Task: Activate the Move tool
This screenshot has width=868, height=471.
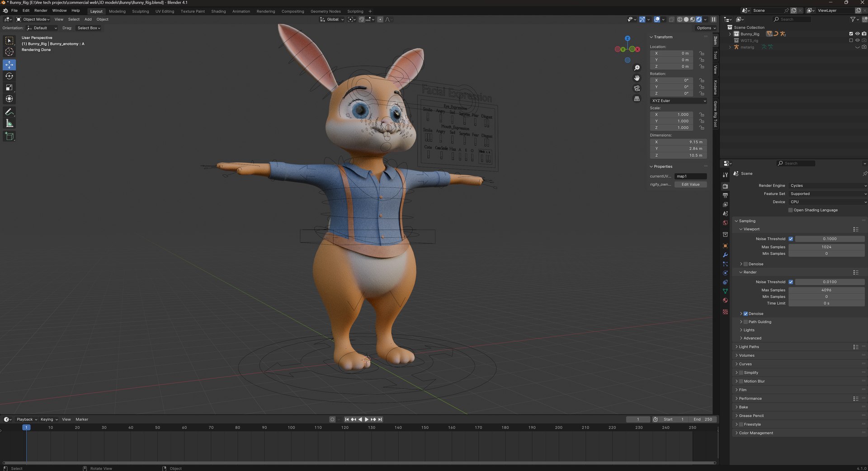Action: [x=9, y=65]
